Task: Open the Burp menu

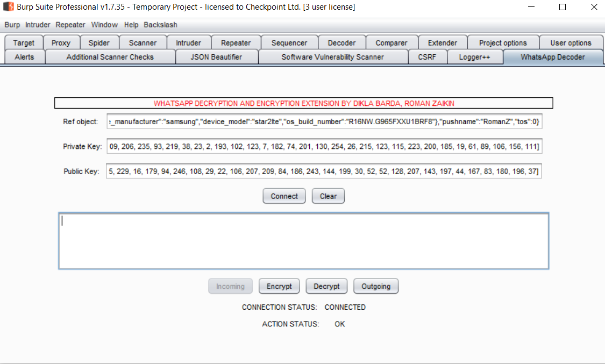Action: (x=12, y=25)
